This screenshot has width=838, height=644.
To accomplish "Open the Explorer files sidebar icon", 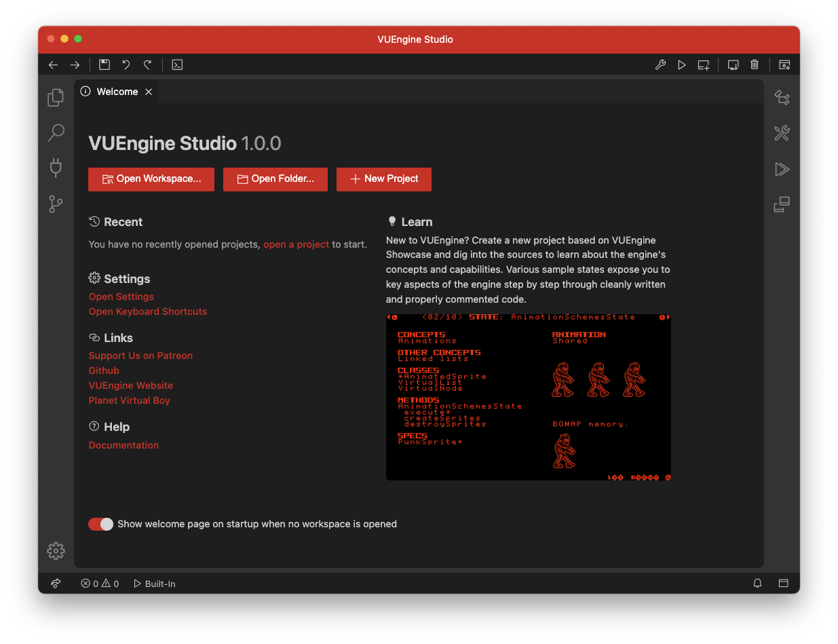I will point(56,98).
